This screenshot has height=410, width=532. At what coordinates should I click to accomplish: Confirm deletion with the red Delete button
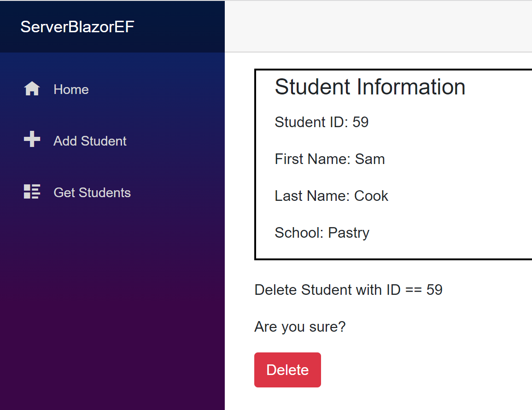pyautogui.click(x=287, y=369)
